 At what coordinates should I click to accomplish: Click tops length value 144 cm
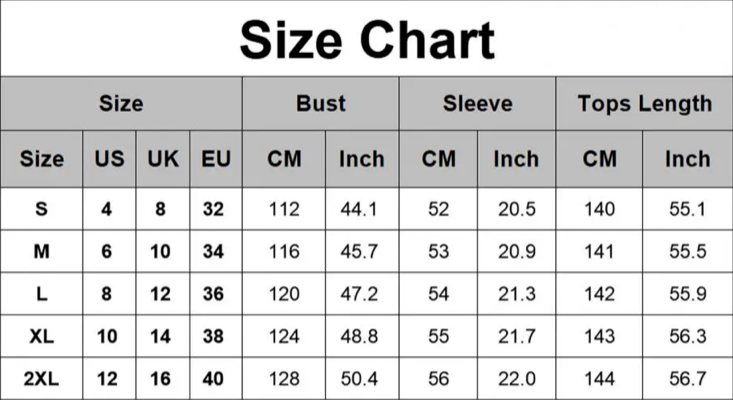point(599,379)
